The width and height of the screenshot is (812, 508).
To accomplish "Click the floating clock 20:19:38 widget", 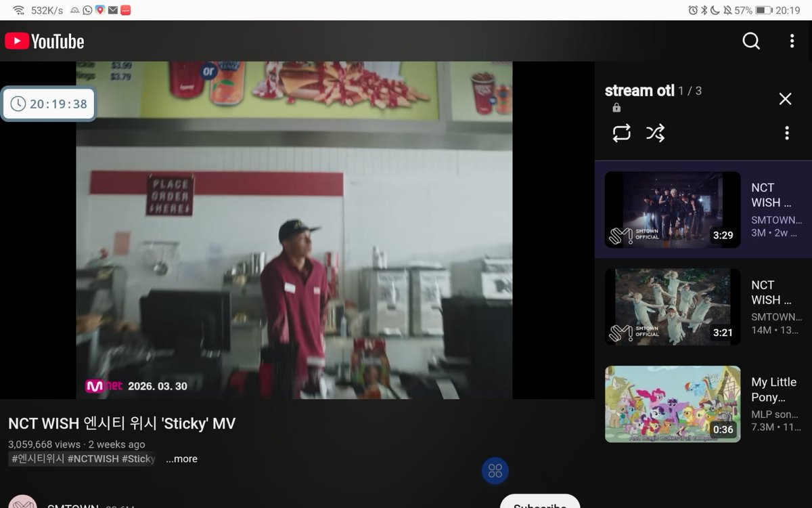I will coord(48,104).
